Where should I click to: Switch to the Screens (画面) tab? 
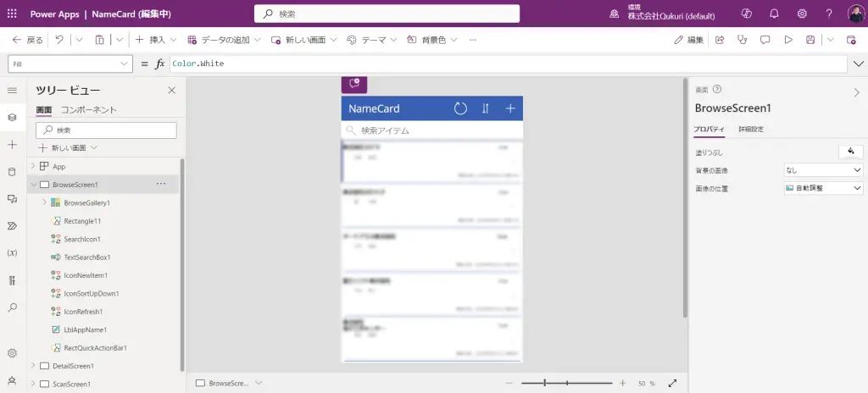tap(44, 109)
